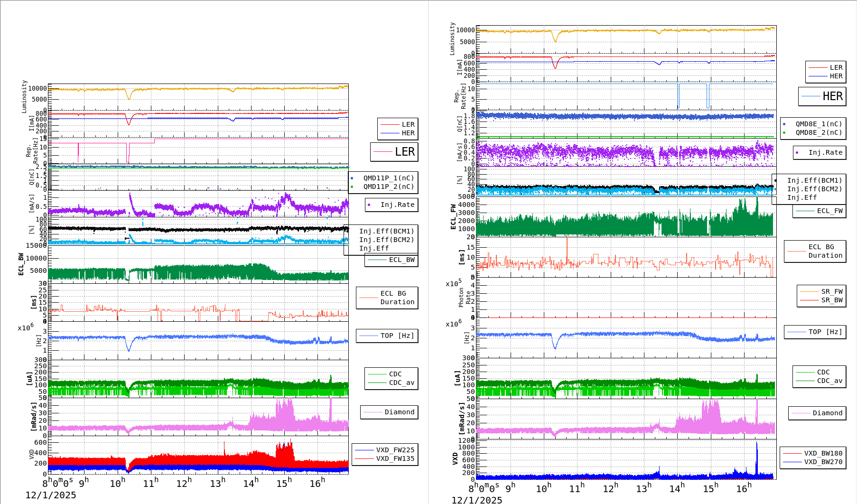Image resolution: width=857 pixels, height=504 pixels.
Task: Click the SR_FW legend entry
Action: coord(831,291)
